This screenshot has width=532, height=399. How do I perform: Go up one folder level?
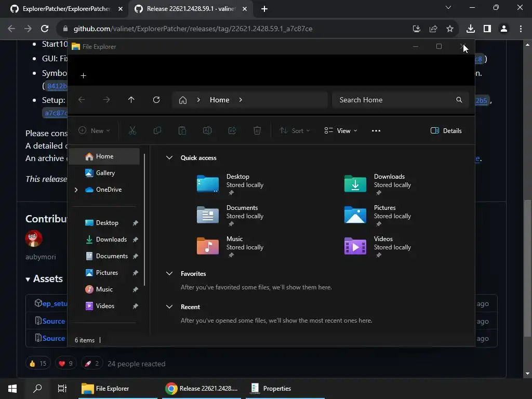(131, 100)
